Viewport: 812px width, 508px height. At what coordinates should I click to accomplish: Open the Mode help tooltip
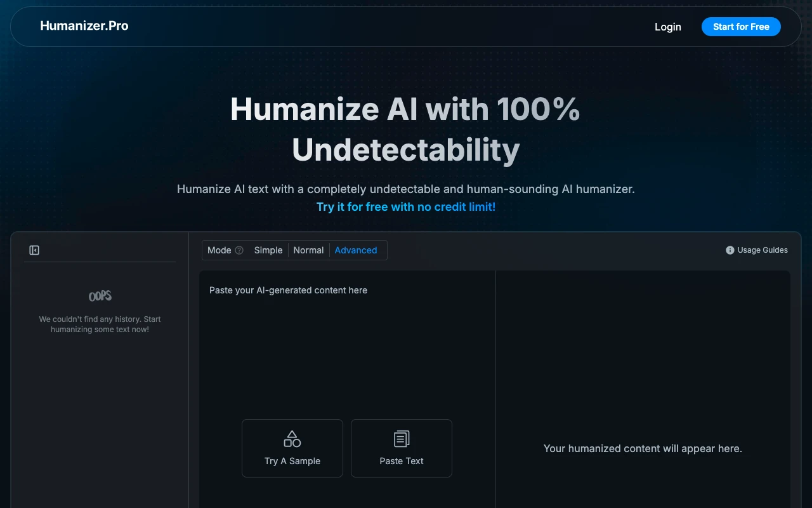click(240, 250)
